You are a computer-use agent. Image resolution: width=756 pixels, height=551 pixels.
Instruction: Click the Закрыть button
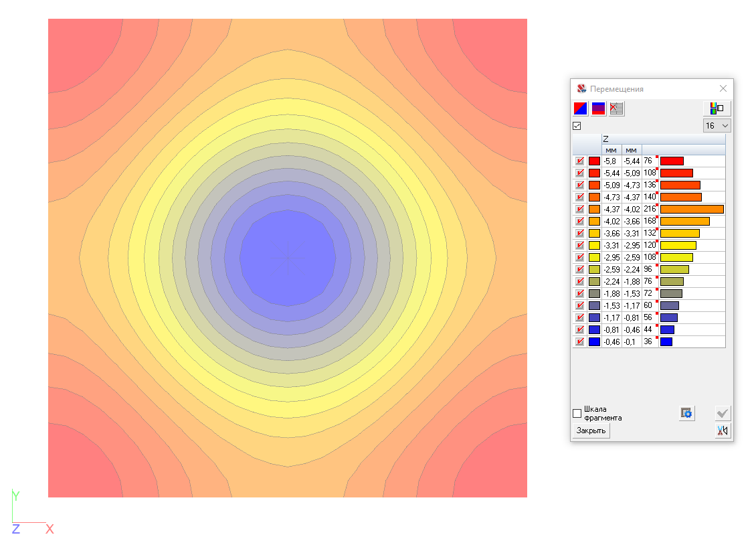point(591,431)
